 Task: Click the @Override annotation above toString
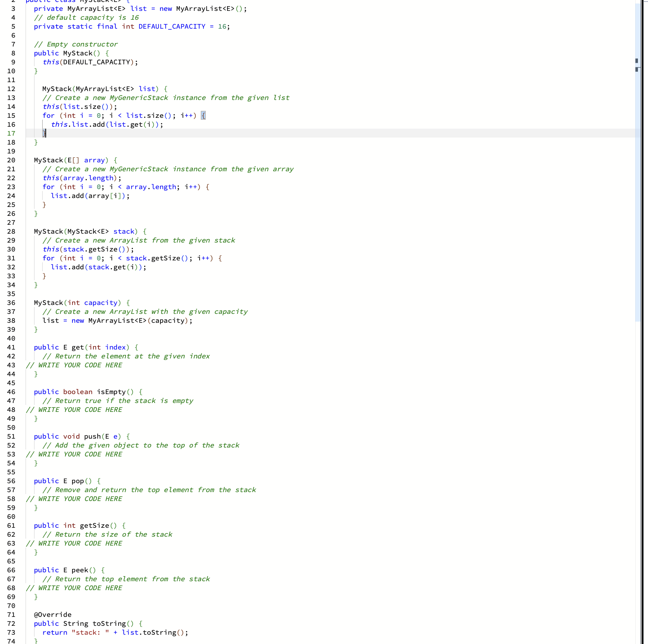tap(52, 615)
